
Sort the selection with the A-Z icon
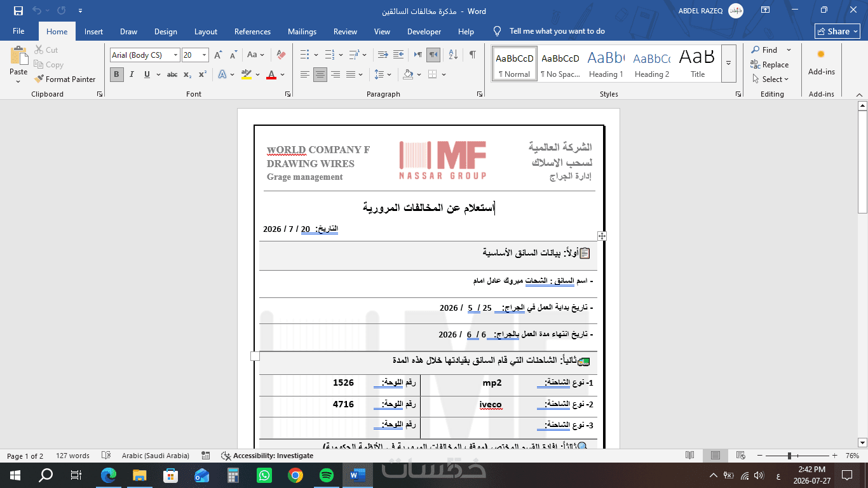(x=452, y=55)
